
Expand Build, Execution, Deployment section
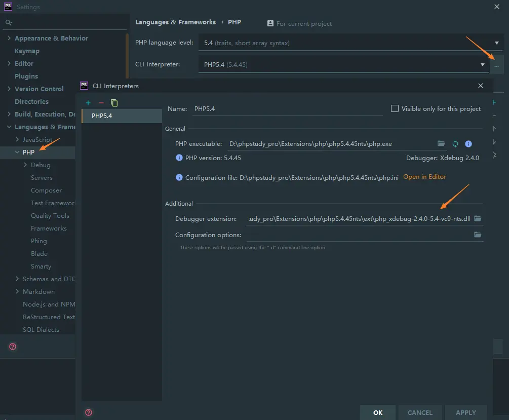click(x=9, y=114)
